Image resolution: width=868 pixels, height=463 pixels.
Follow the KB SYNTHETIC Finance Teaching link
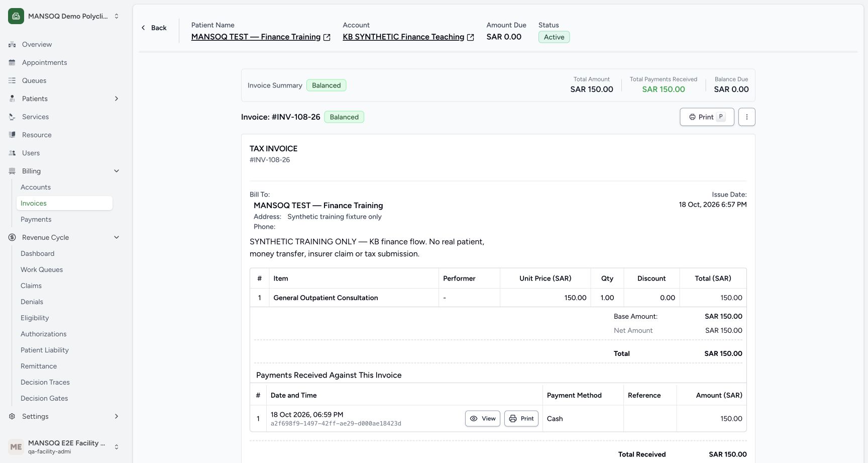(403, 37)
